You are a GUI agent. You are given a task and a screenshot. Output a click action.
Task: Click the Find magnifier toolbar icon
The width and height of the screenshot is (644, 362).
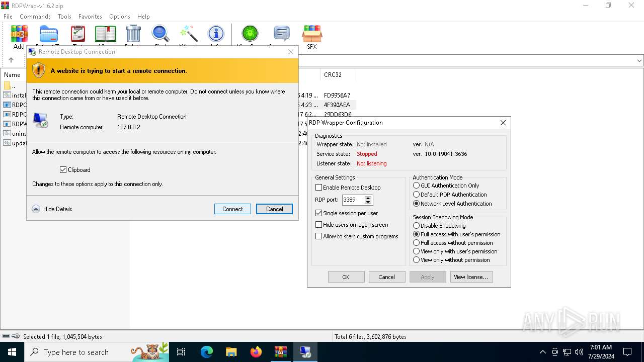tap(160, 34)
